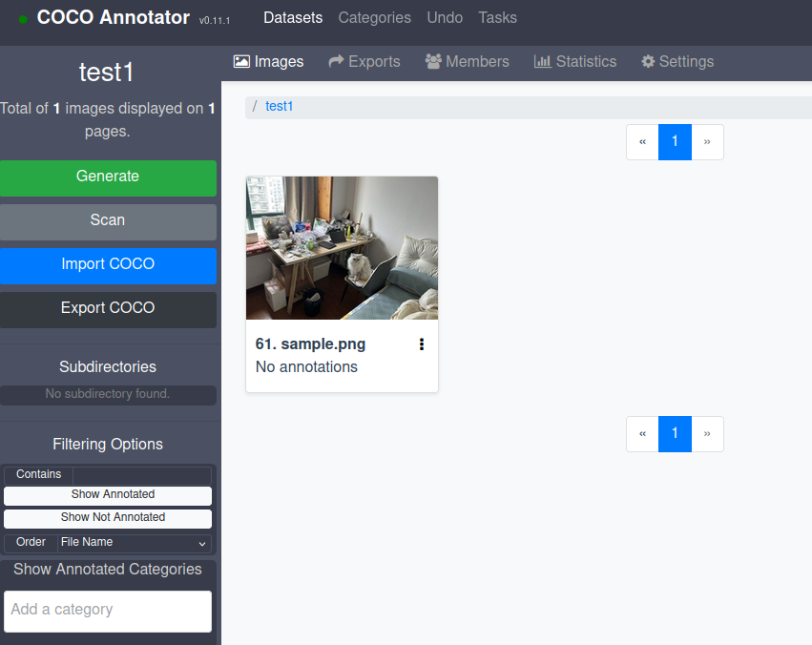
Task: Click the Scan button
Action: pos(108,222)
